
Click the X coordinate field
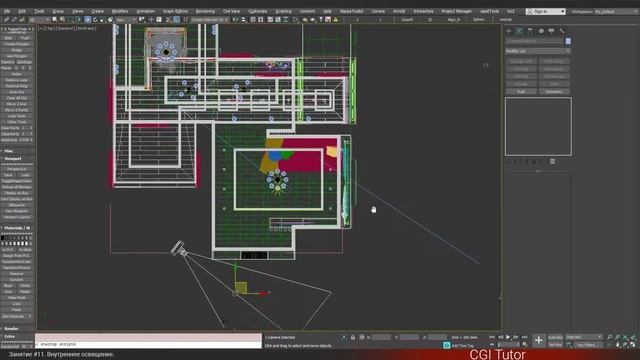tap(381, 338)
